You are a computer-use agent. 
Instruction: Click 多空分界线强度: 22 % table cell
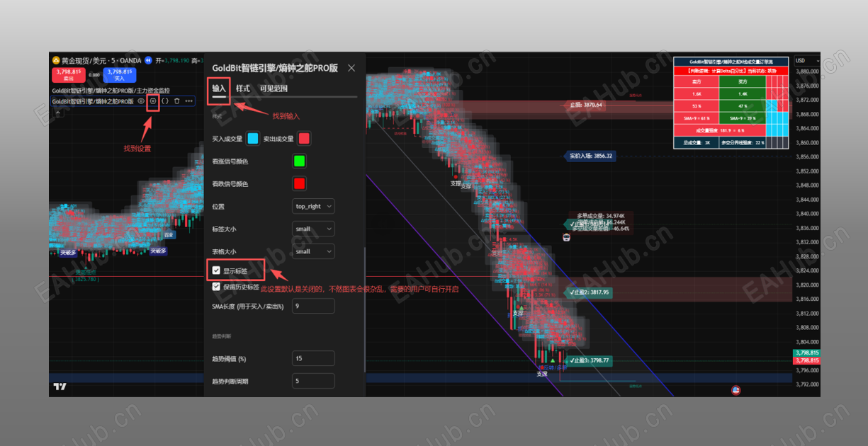[x=743, y=142]
